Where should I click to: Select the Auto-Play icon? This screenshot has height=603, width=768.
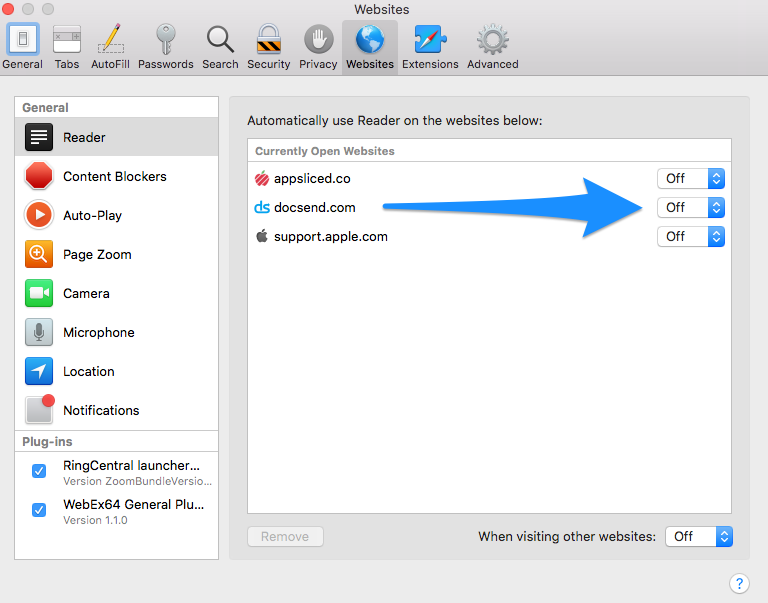[39, 215]
